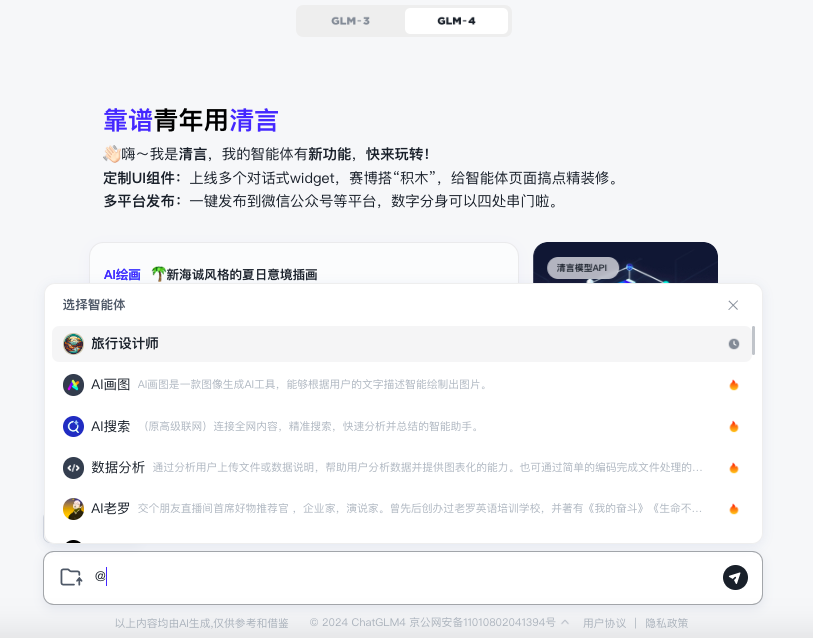Open the 新海诚风格的夏日意境插画 suggestion
This screenshot has width=813, height=638.
(x=234, y=274)
